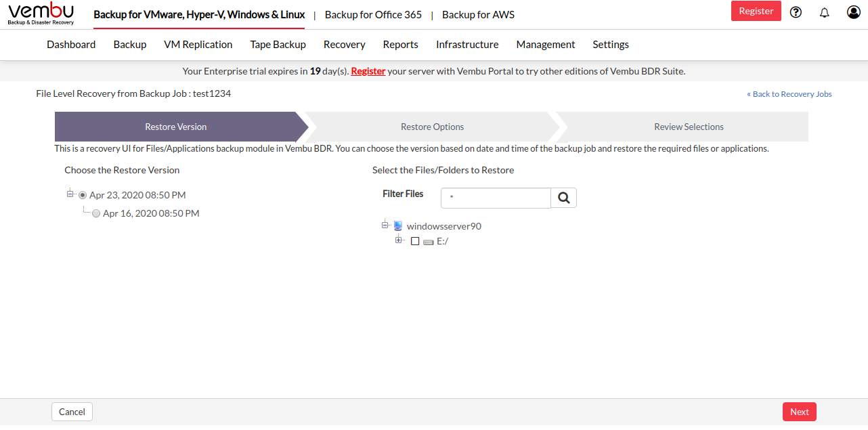Switch to Backup for Office 365 tab
This screenshot has width=868, height=430.
pyautogui.click(x=373, y=15)
